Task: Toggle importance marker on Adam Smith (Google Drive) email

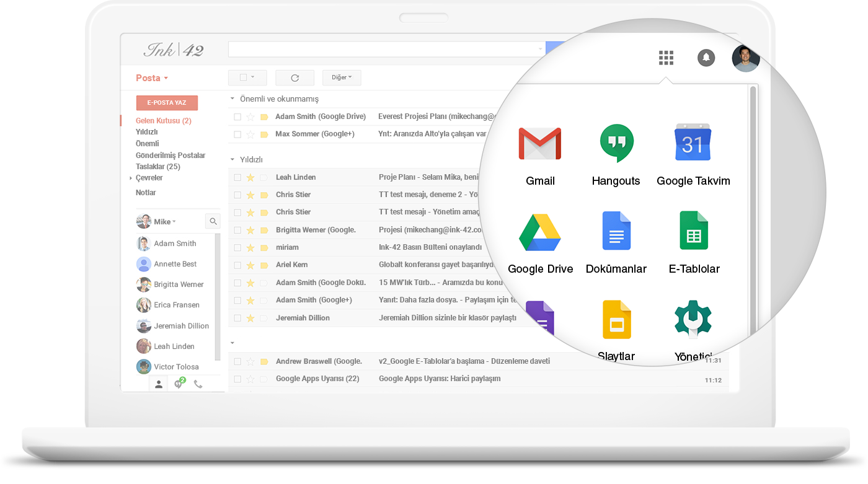Action: click(264, 117)
